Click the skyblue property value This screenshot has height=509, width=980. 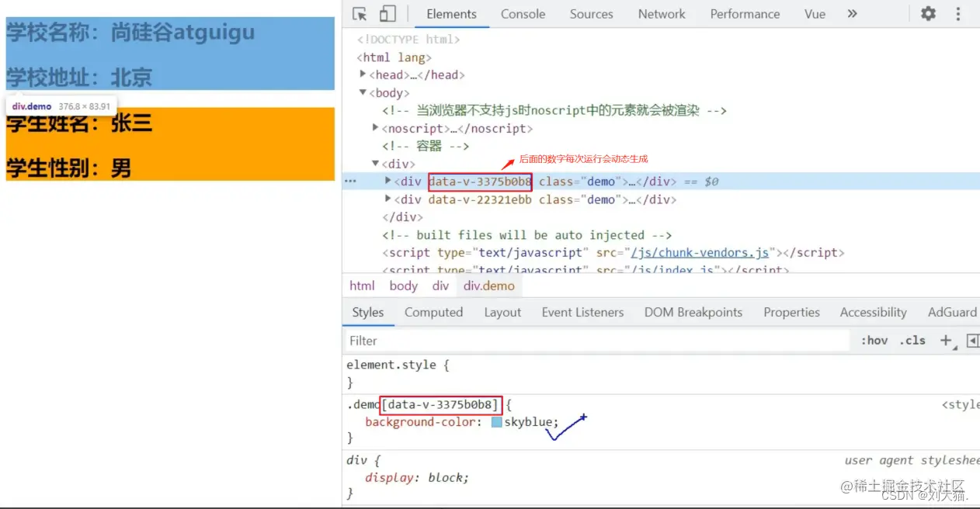click(x=529, y=422)
